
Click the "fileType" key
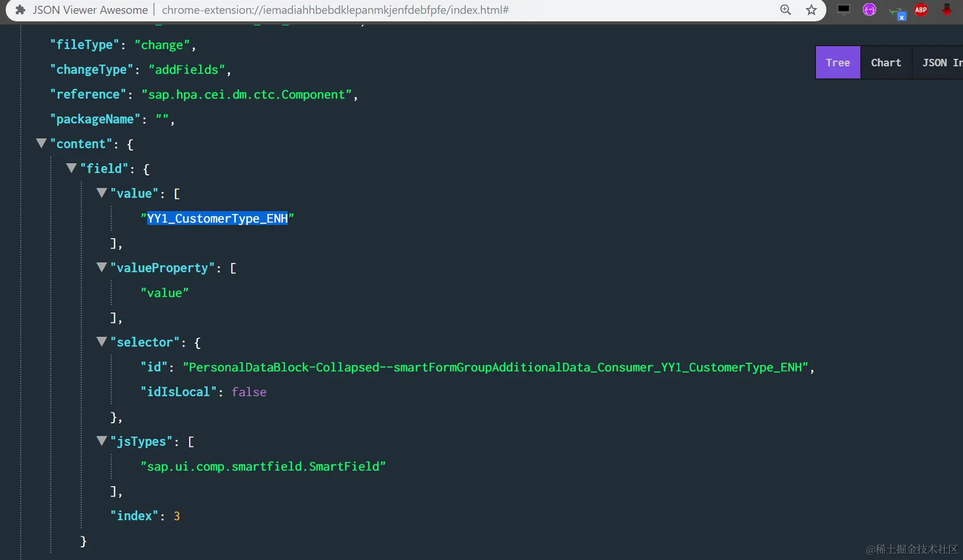point(84,45)
